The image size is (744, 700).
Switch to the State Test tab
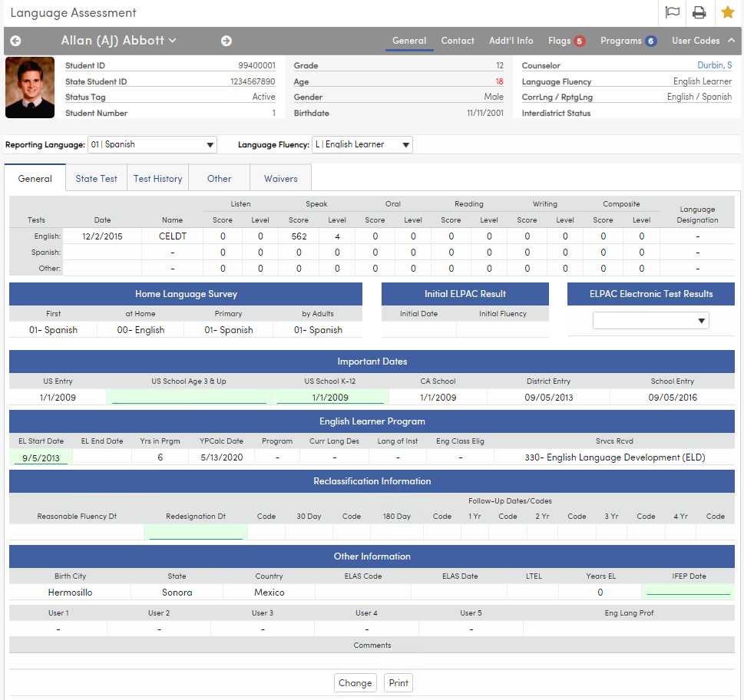96,177
